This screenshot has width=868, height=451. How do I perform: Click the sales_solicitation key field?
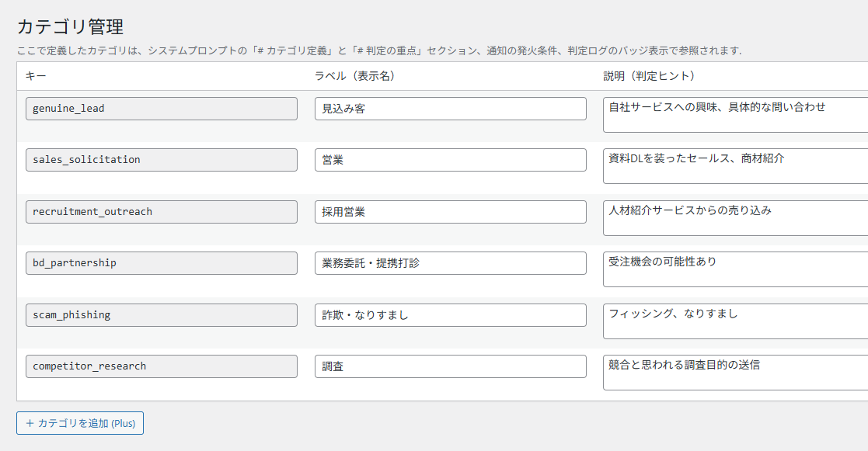tap(161, 160)
